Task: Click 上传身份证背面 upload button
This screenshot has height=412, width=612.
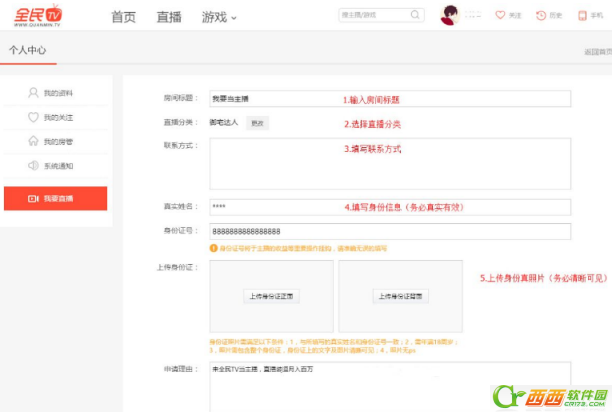Action: click(x=400, y=297)
